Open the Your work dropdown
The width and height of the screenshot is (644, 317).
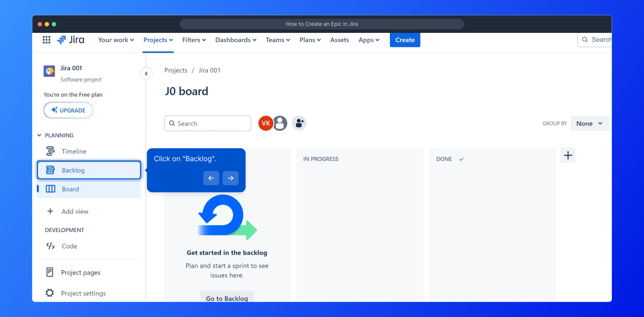coord(116,40)
